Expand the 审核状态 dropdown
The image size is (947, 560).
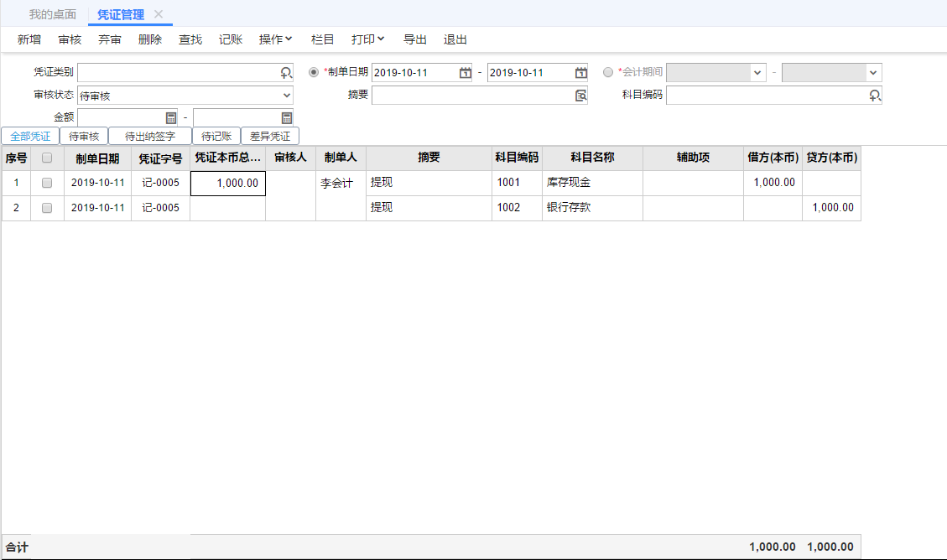coord(286,96)
